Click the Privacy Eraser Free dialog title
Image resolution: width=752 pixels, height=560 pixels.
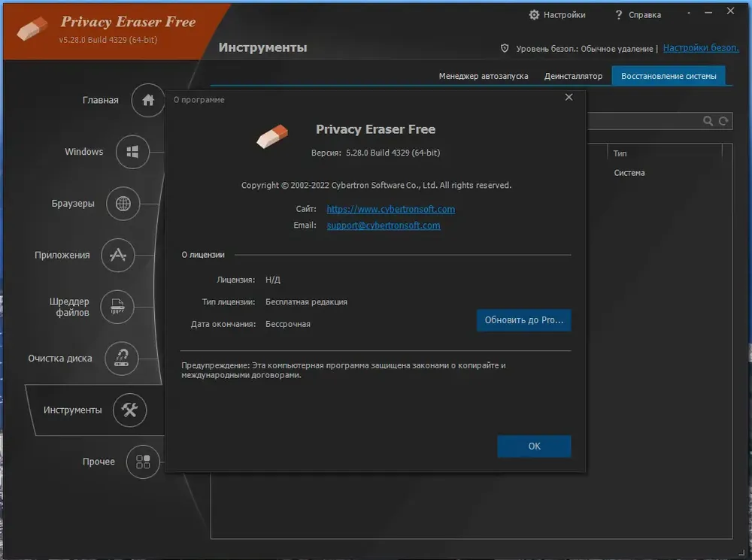[375, 129]
